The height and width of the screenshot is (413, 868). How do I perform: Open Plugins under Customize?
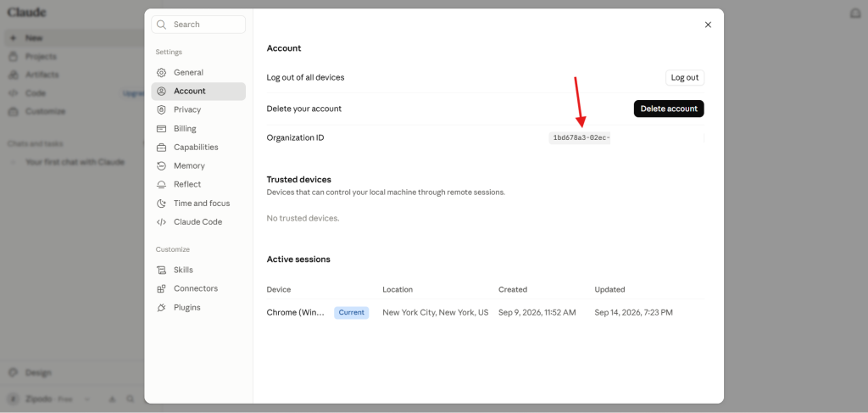click(x=198, y=307)
